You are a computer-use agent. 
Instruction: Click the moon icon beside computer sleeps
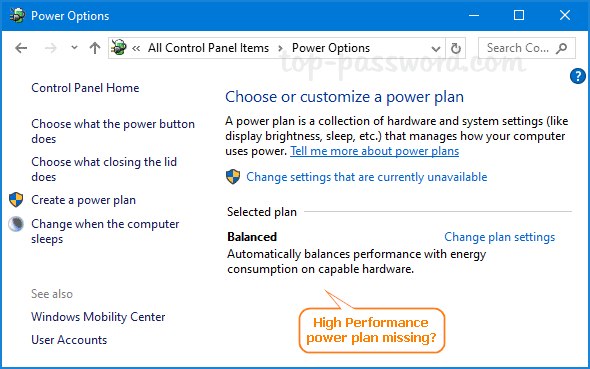pyautogui.click(x=16, y=224)
